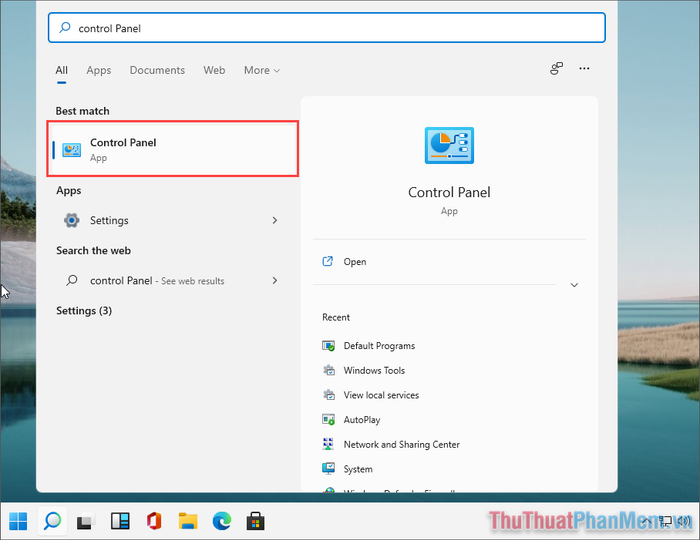Switch to the Documents search tab
700x540 pixels.
[157, 71]
